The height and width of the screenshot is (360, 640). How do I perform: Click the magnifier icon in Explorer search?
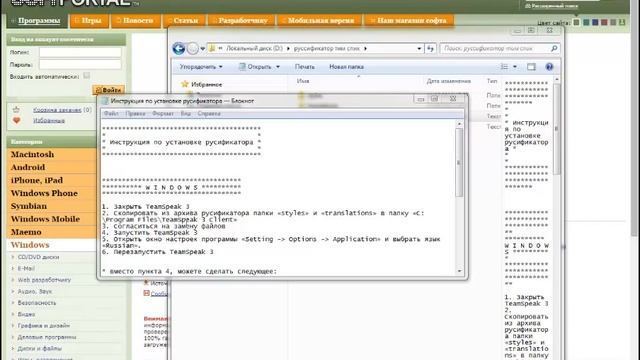(554, 49)
